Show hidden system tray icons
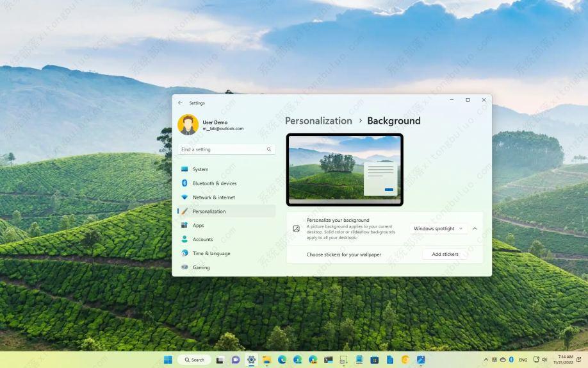Screen dimensions: 588x368 (486, 360)
